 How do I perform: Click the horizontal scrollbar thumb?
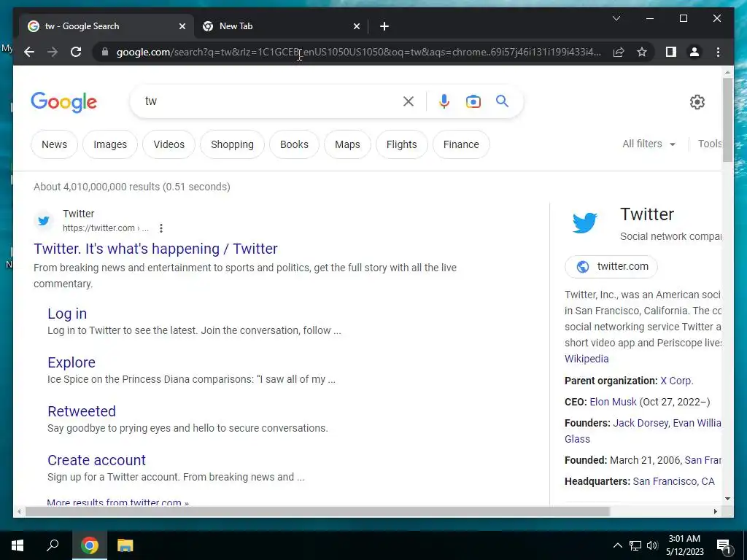(317, 511)
